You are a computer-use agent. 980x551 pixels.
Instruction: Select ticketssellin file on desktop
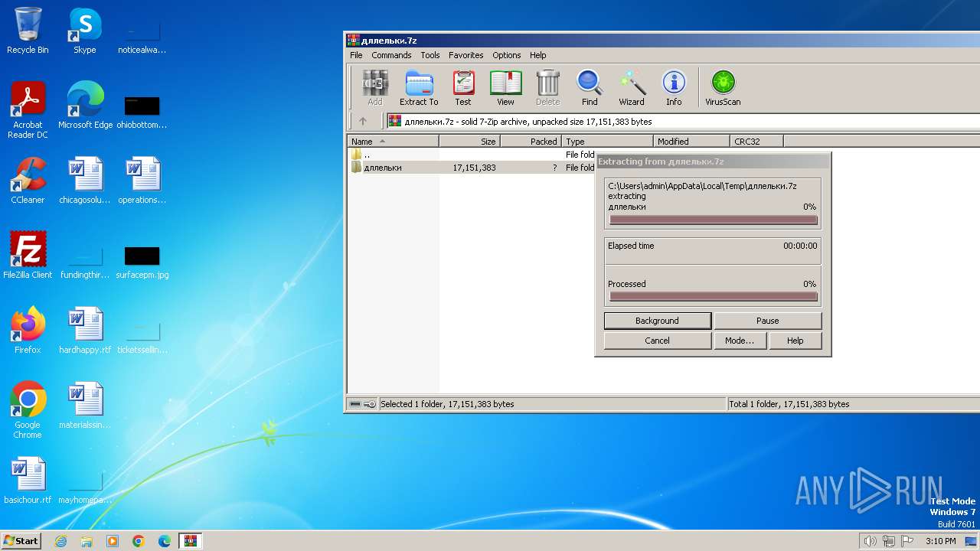(142, 335)
